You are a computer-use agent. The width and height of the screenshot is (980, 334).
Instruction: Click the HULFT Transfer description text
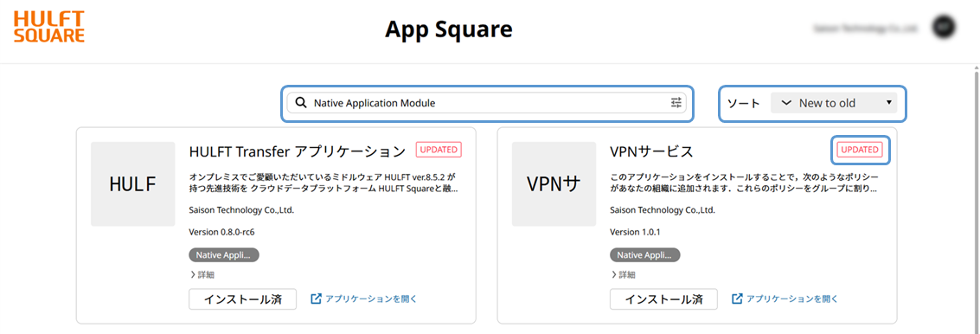[x=323, y=182]
